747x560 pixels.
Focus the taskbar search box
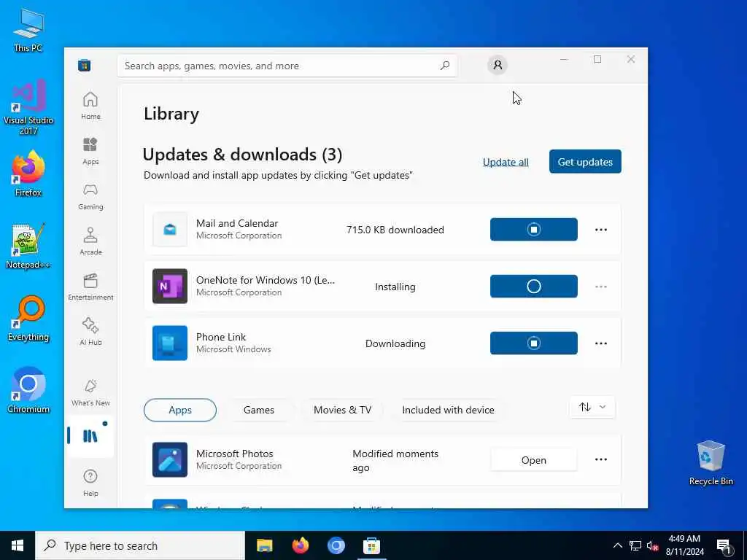140,545
